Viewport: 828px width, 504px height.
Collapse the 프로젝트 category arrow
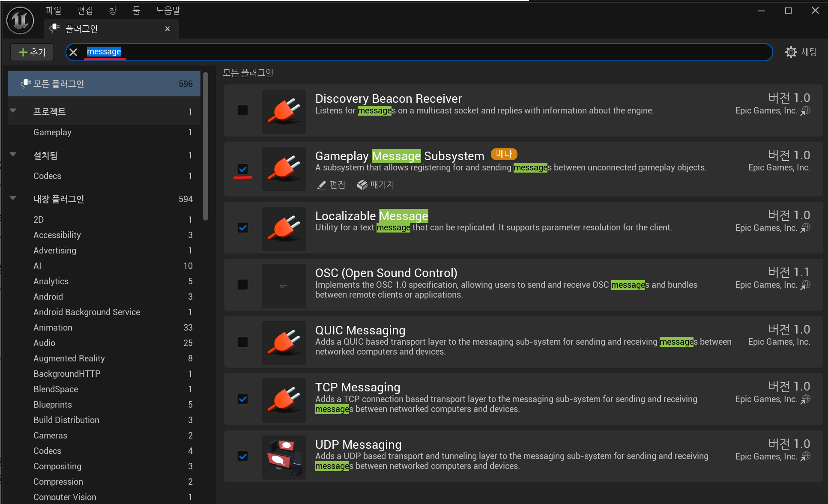[13, 111]
